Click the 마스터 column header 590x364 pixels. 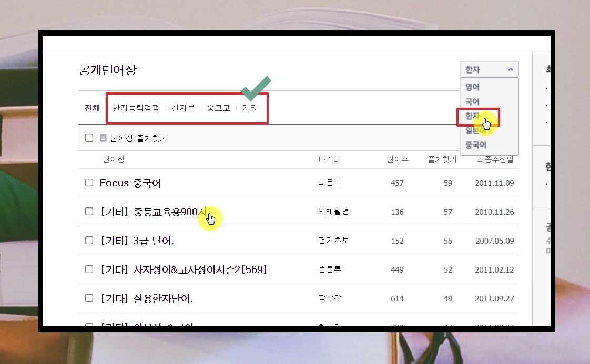tap(329, 160)
